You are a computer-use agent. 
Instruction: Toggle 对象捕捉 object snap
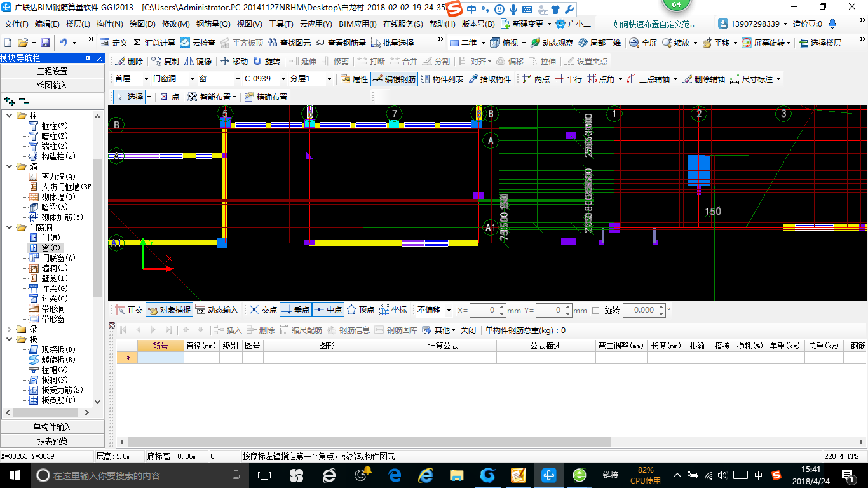168,310
